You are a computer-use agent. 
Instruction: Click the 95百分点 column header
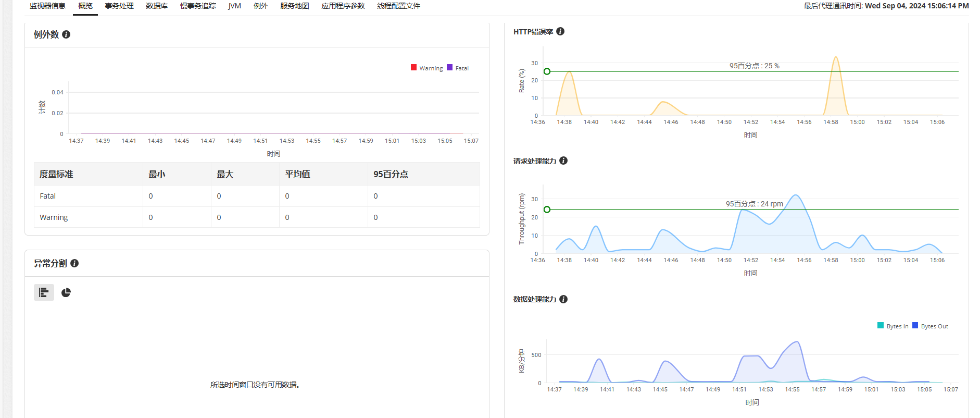[391, 174]
